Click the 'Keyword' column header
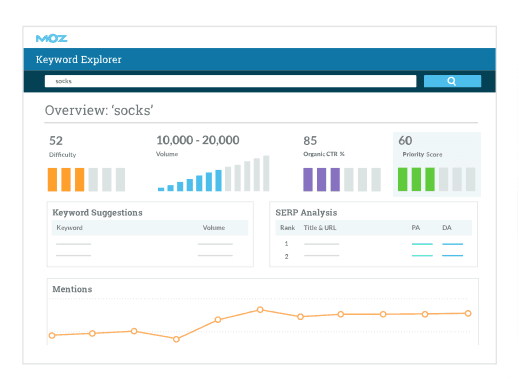 69,228
